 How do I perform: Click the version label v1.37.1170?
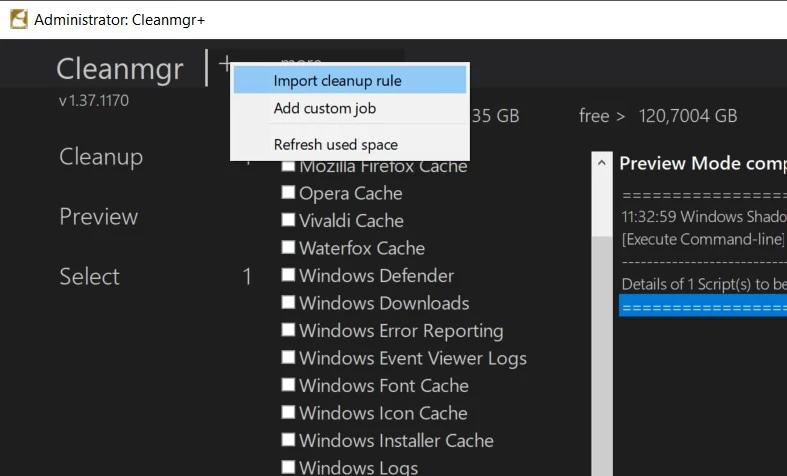pos(94,100)
